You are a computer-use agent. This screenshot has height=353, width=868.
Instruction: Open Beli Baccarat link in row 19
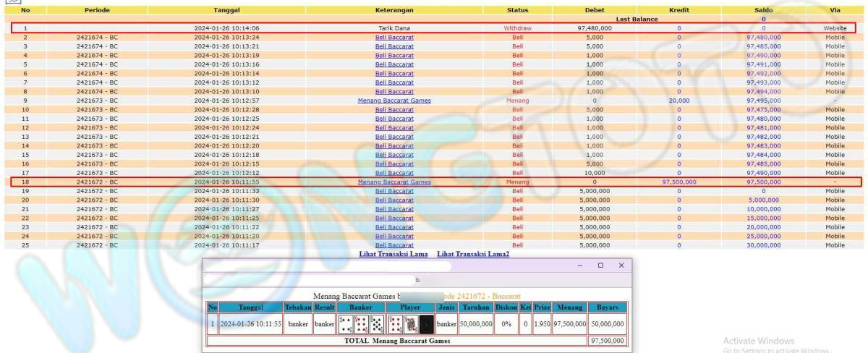click(x=394, y=191)
